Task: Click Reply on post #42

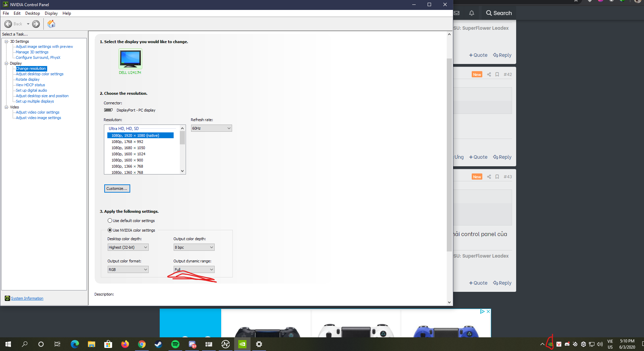Action: [502, 157]
